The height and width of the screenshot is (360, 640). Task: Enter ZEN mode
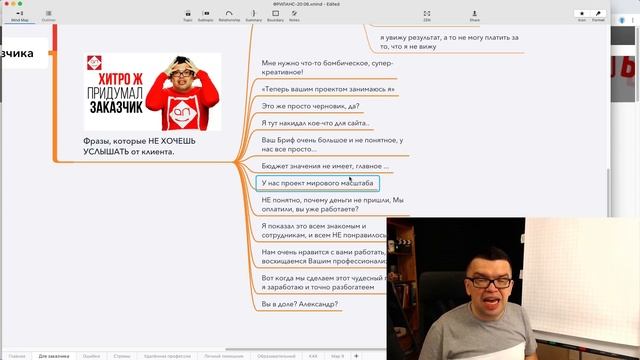coord(427,16)
